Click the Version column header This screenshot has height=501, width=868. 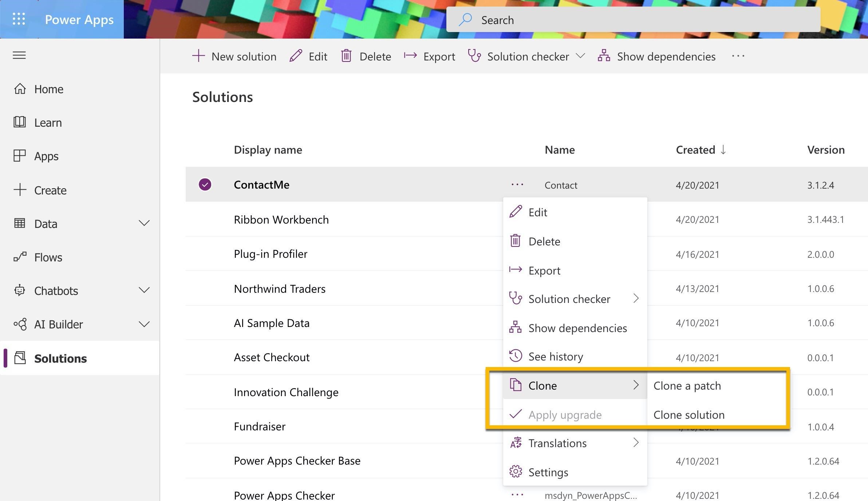click(826, 150)
